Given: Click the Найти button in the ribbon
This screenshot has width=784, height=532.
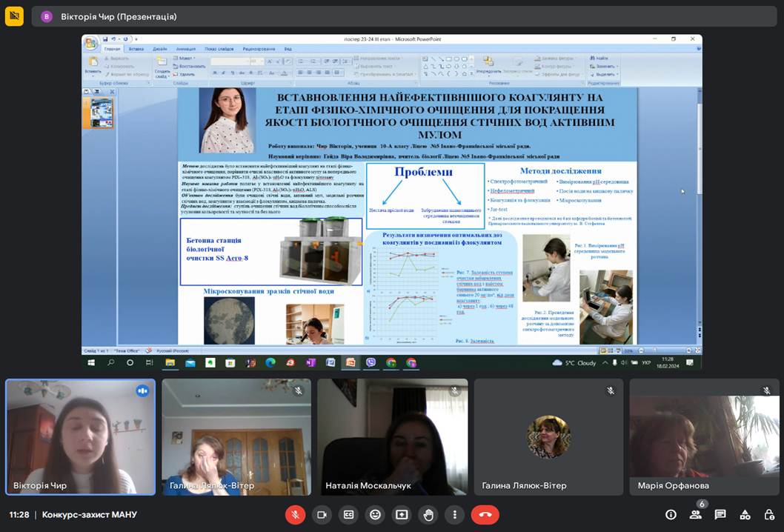Looking at the screenshot, I should point(602,58).
